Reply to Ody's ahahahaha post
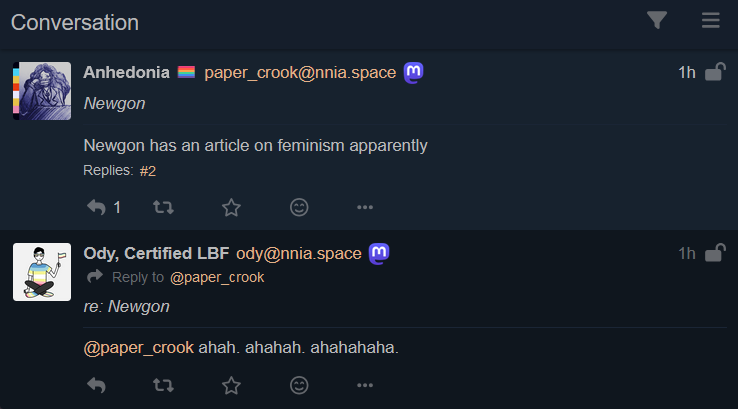This screenshot has width=738, height=409. (x=96, y=385)
